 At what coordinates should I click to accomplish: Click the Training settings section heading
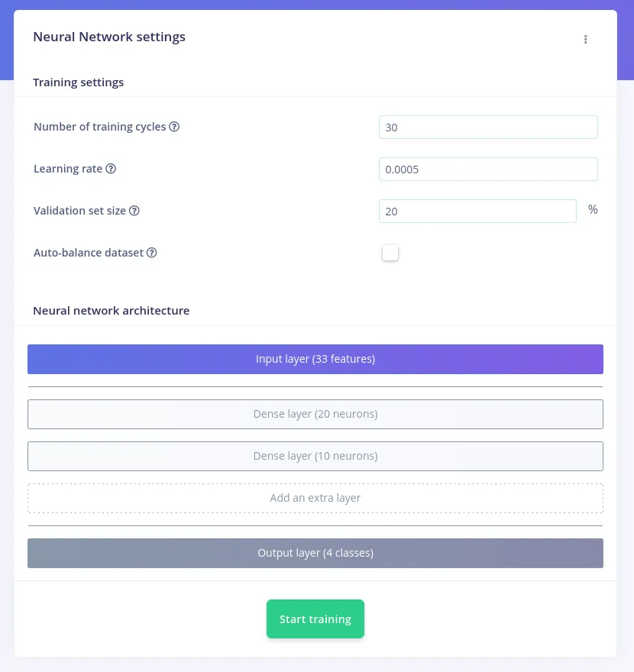click(78, 82)
